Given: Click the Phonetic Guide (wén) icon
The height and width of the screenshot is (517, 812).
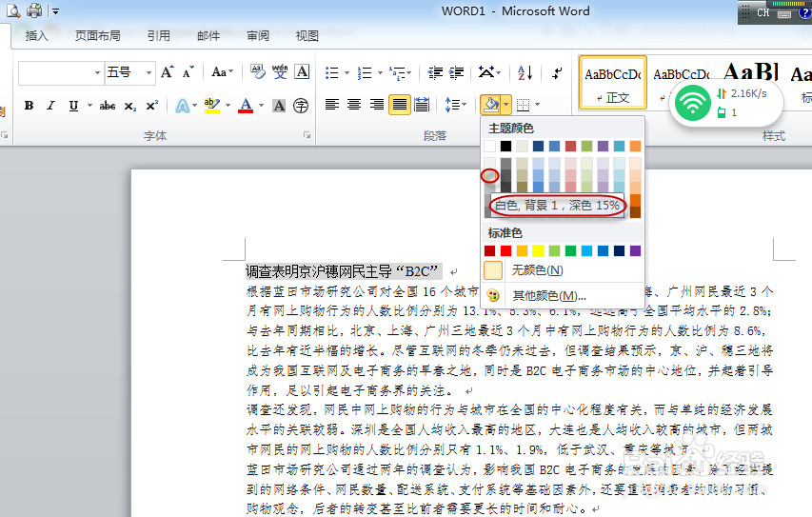Looking at the screenshot, I should click(280, 71).
